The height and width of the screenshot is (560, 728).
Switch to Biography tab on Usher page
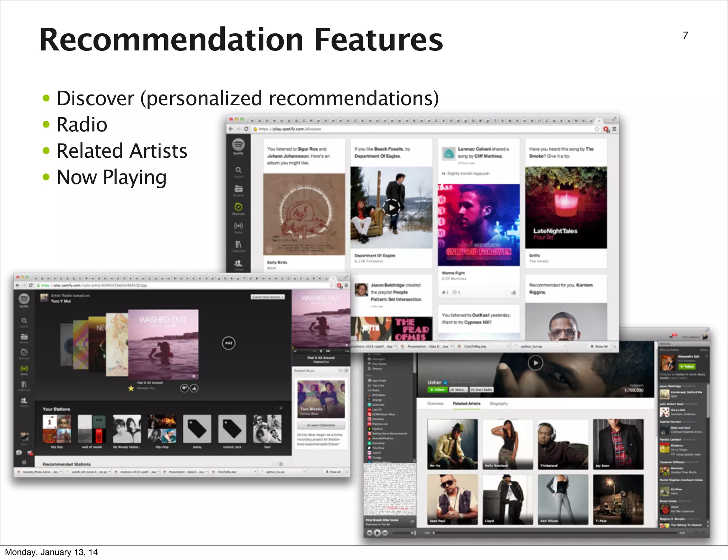pos(499,404)
